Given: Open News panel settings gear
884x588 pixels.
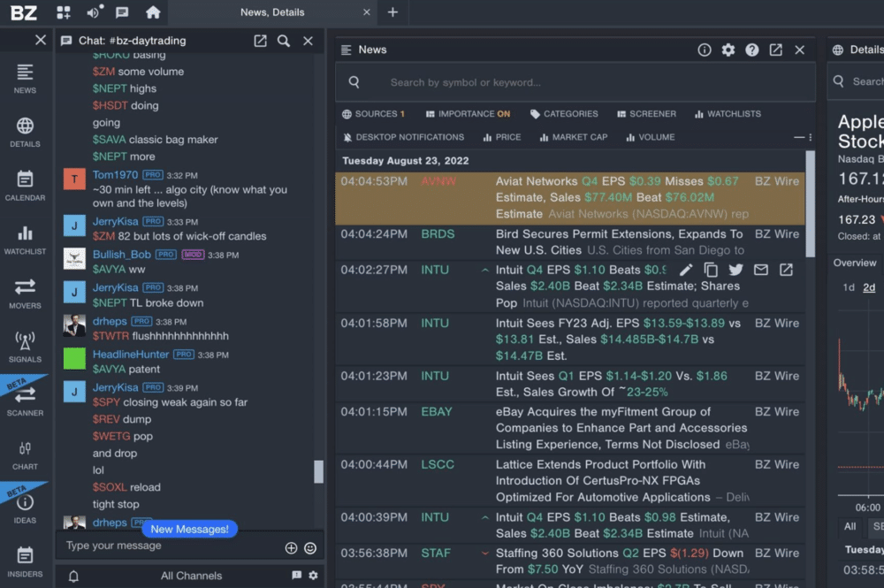Looking at the screenshot, I should click(x=728, y=50).
